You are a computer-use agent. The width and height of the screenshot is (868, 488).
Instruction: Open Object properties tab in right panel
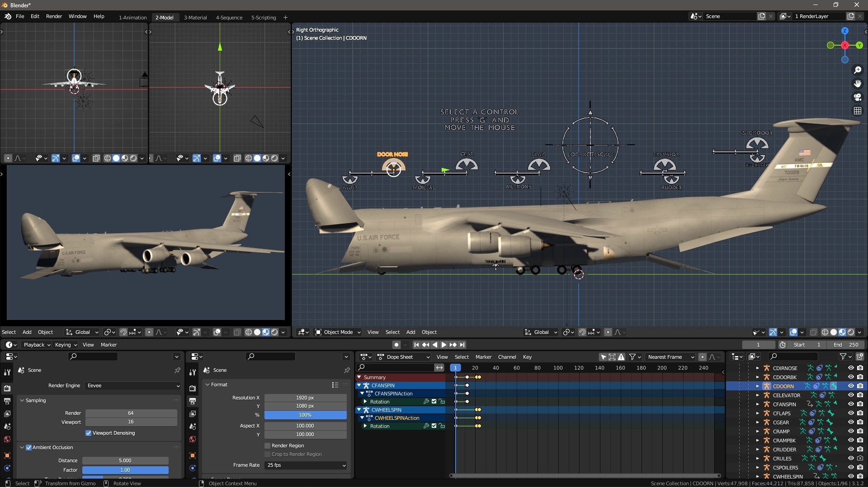click(x=193, y=455)
